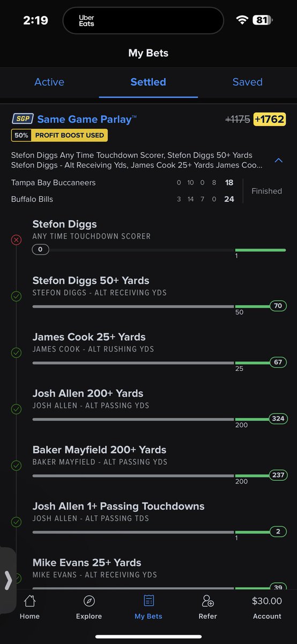Open the $30.00 Account balance
The height and width of the screenshot is (644, 297).
(267, 608)
